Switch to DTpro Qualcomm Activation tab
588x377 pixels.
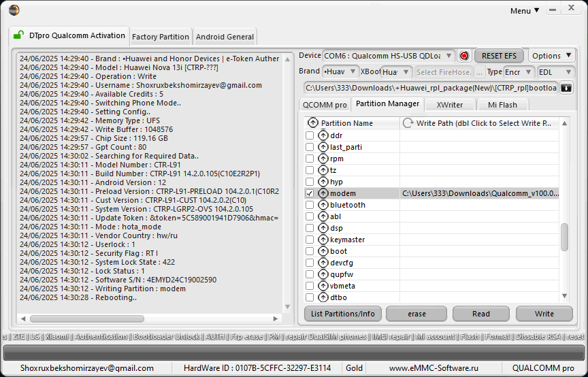point(69,35)
